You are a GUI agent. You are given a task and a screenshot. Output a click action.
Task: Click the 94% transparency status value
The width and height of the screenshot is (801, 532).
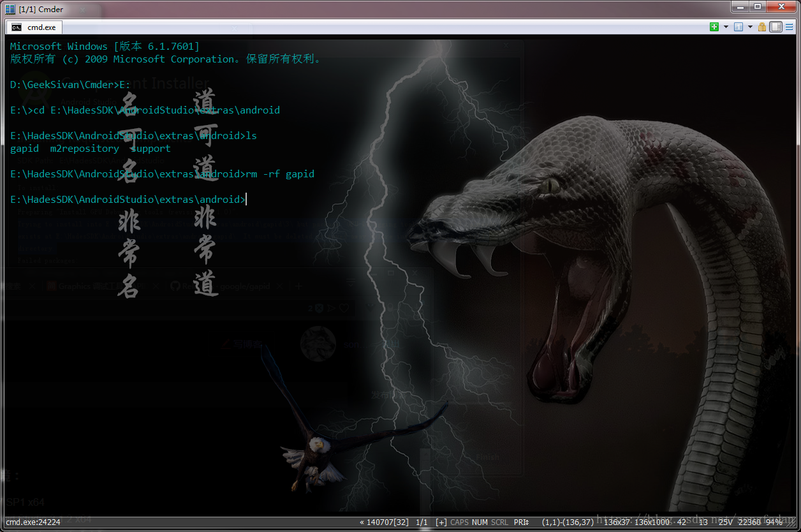coord(774,522)
